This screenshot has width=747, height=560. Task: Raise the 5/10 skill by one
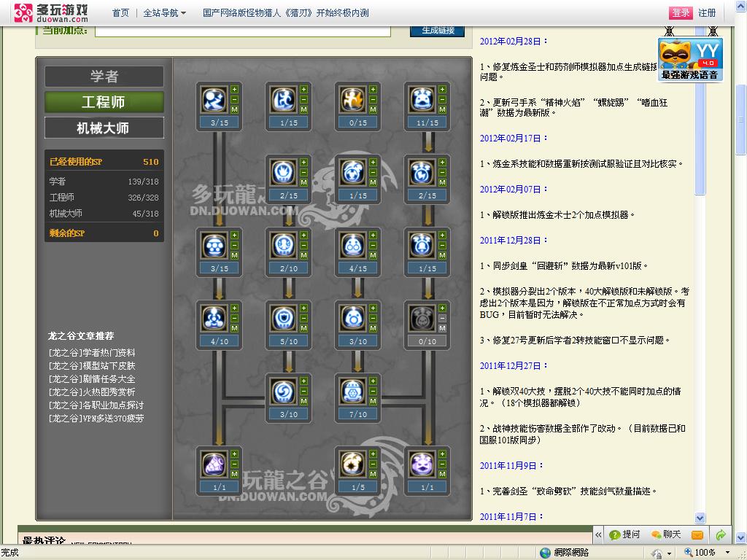coord(303,308)
